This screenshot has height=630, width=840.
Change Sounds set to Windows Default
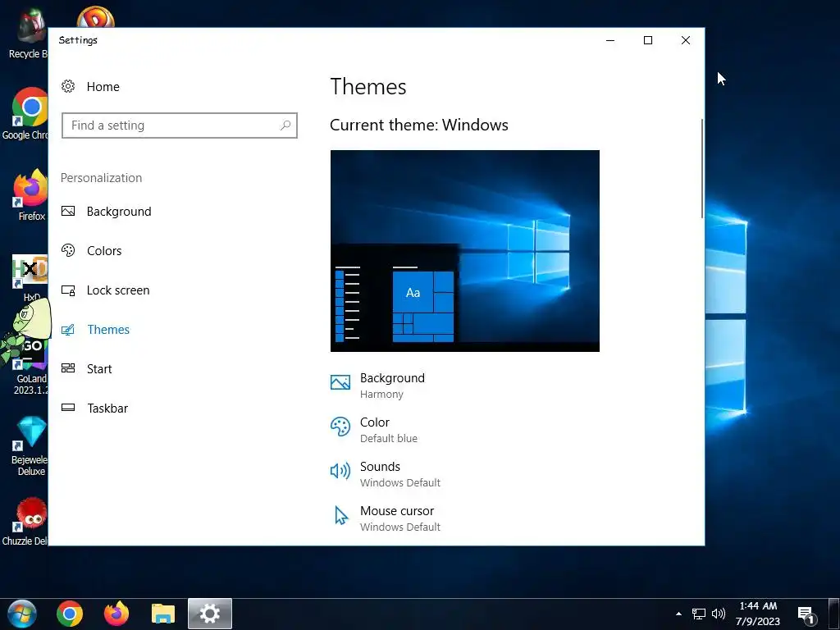click(x=399, y=474)
